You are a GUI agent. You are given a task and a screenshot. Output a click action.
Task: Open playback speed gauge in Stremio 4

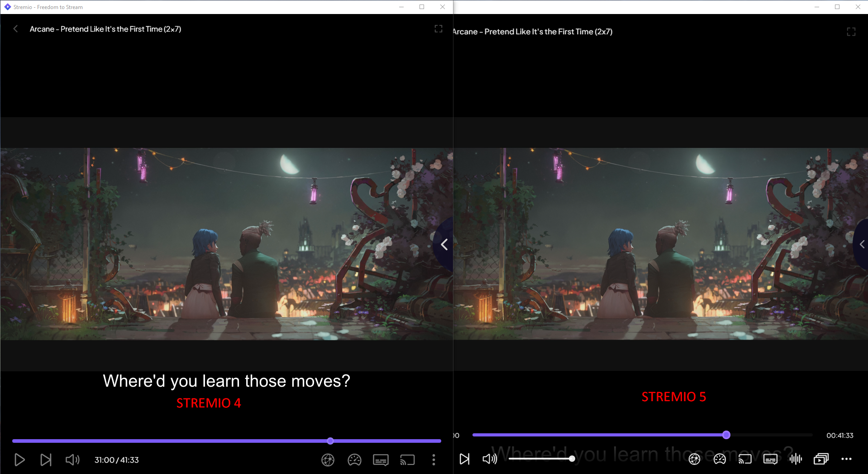coord(354,460)
